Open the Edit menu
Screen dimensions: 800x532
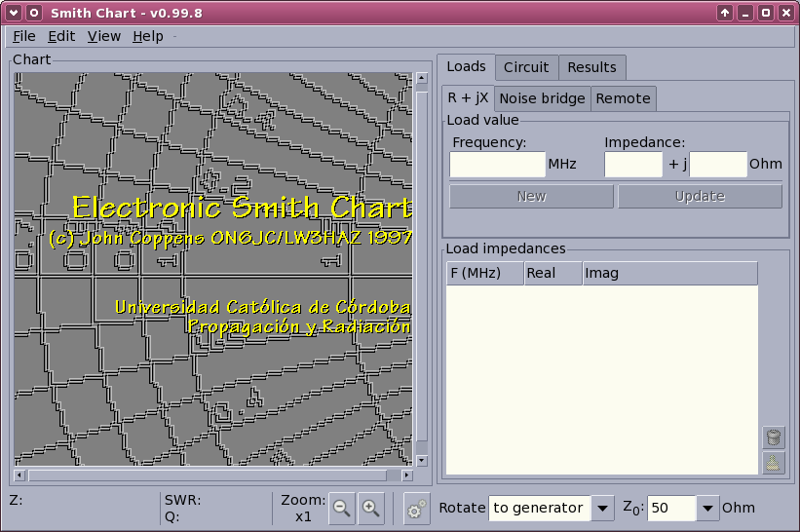point(61,36)
